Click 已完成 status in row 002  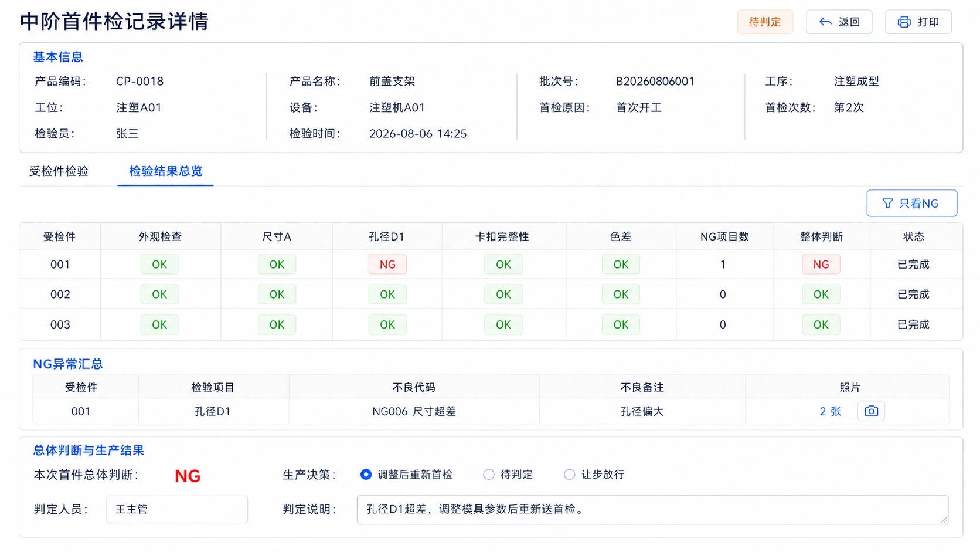click(x=913, y=294)
